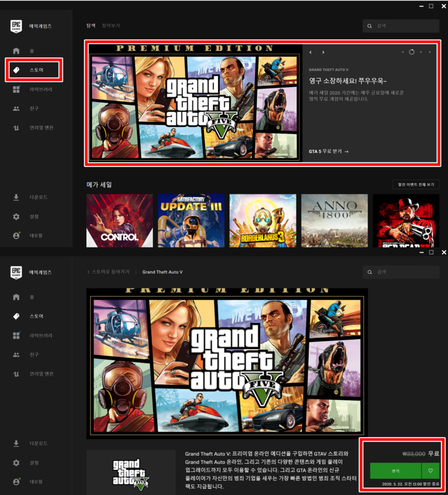Select the last carousel indicator dot
The width and height of the screenshot is (448, 495).
(x=429, y=52)
